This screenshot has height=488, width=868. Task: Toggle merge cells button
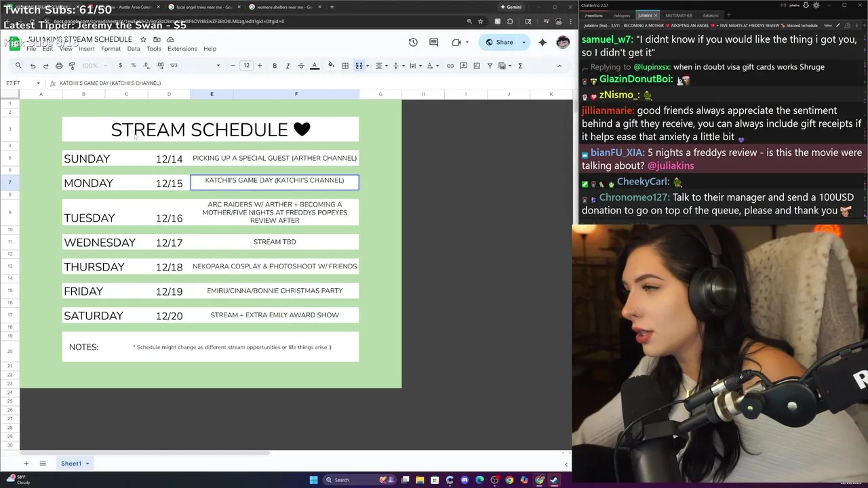tap(359, 66)
